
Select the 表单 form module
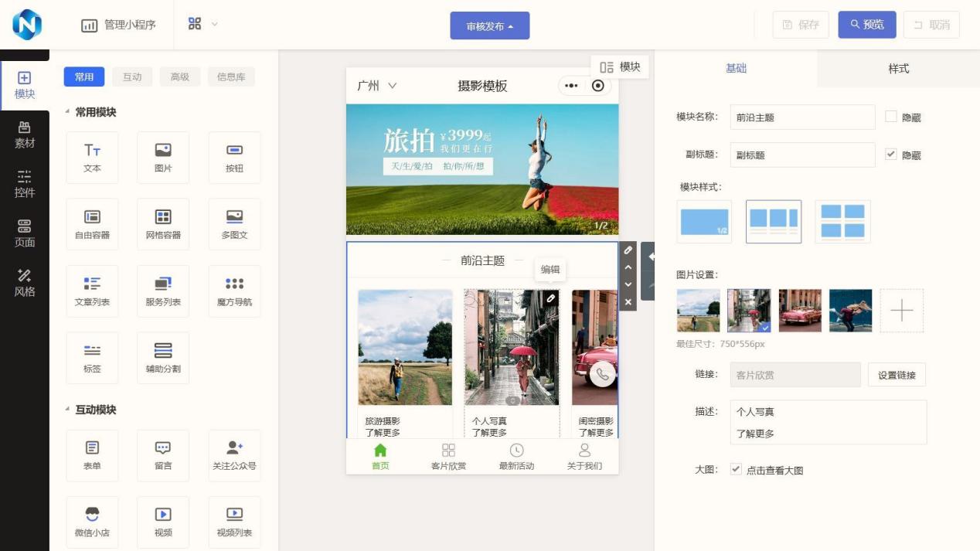(92, 455)
